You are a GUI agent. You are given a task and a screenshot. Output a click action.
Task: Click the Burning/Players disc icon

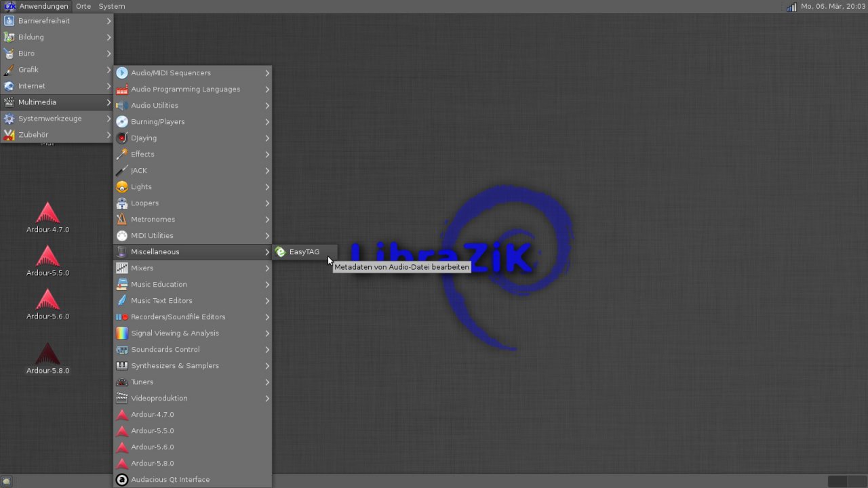click(122, 121)
